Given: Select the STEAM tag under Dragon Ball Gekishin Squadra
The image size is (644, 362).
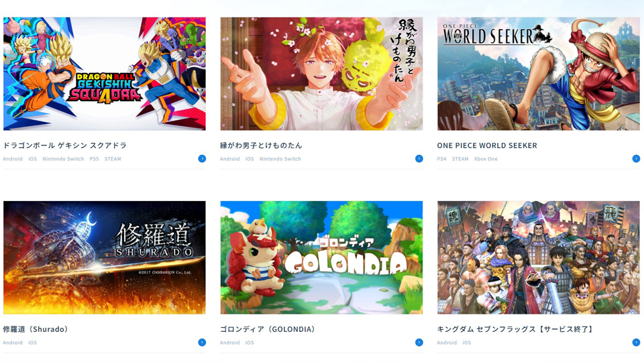Looking at the screenshot, I should [x=113, y=159].
